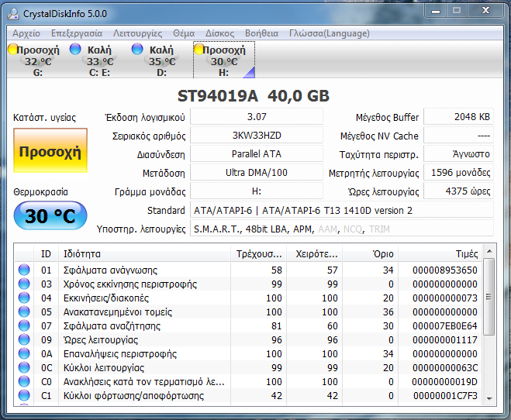Image resolution: width=511 pixels, height=420 pixels.
Task: Select row Σφάλματα αναζήτησης
Action: 249,326
